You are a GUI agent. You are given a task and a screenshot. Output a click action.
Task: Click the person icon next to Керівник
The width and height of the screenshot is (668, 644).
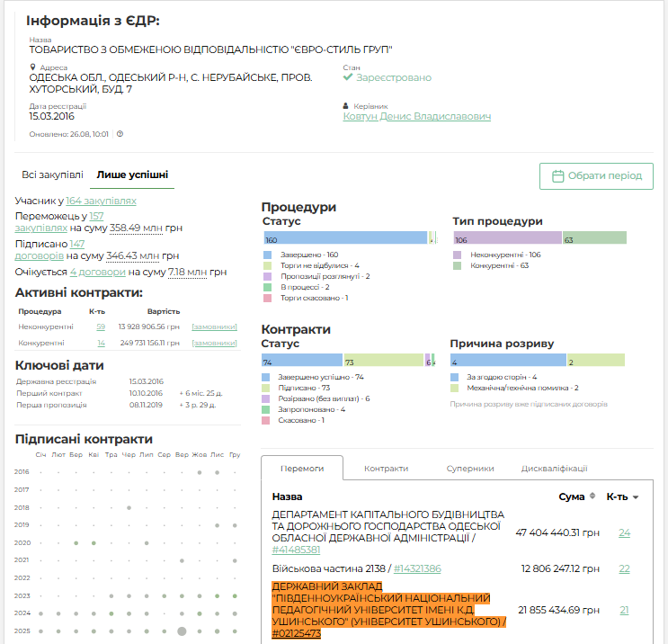(346, 106)
